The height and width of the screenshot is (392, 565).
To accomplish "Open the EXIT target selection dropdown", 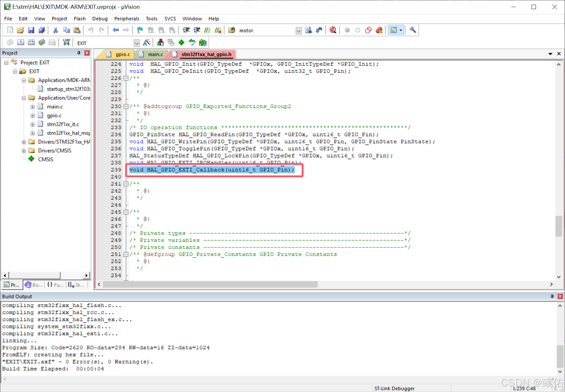I will pos(136,43).
